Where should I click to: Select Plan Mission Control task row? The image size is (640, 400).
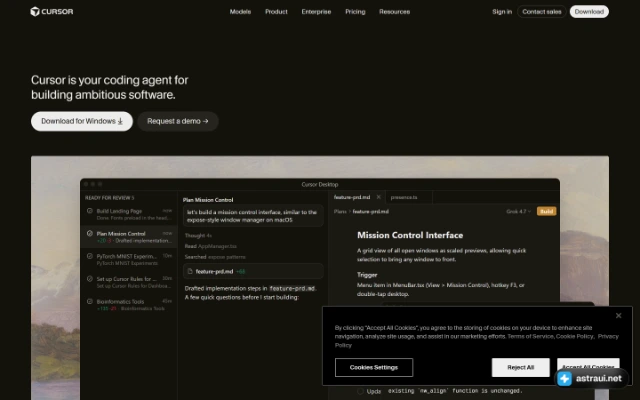[x=129, y=237]
